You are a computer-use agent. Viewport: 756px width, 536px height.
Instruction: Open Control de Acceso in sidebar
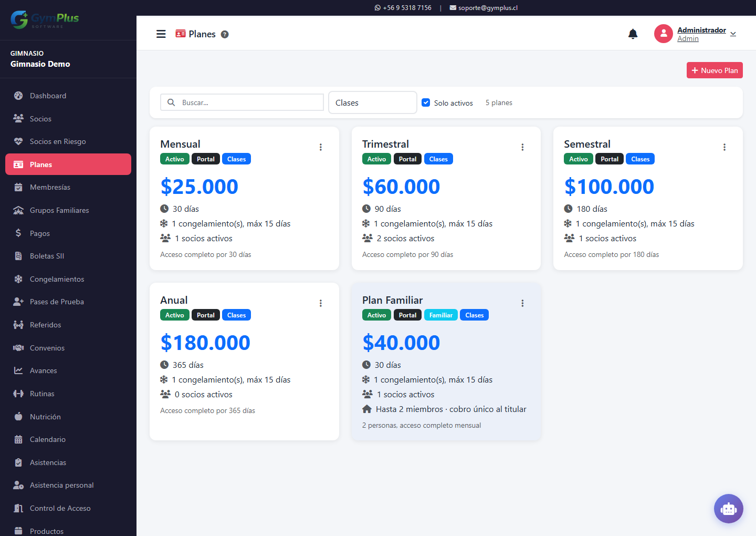pos(68,508)
